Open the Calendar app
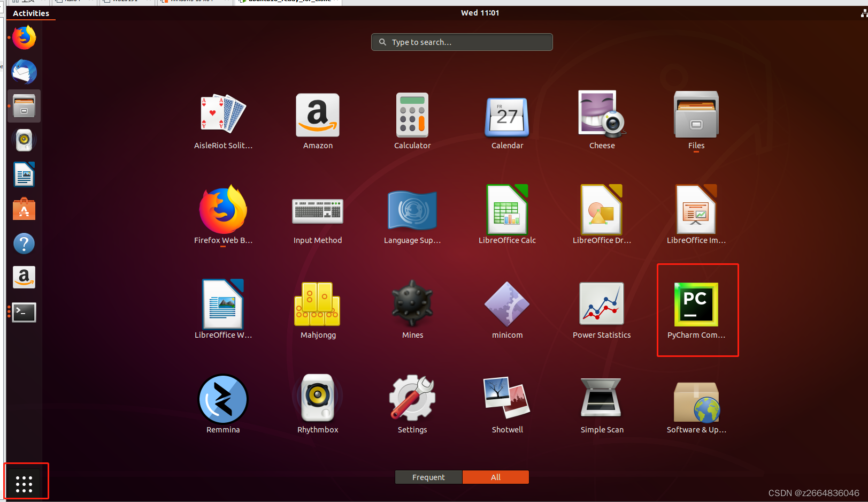The height and width of the screenshot is (502, 868). click(x=507, y=121)
